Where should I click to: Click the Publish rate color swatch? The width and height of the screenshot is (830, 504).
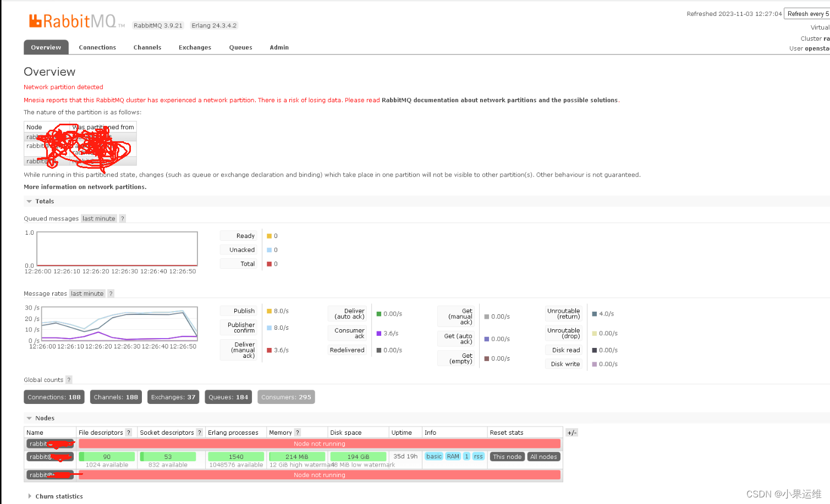[269, 311]
